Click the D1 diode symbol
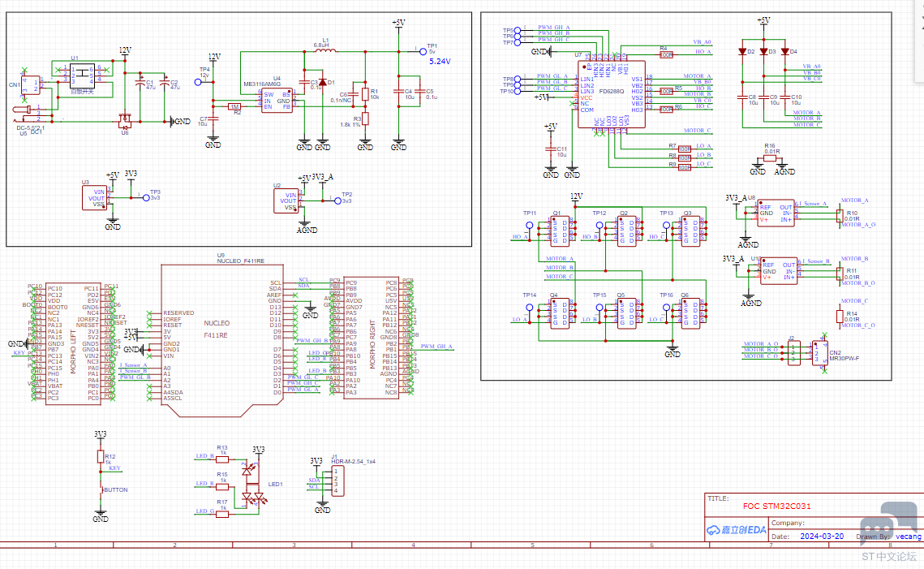Screen dimensions: 924x569 322,83
